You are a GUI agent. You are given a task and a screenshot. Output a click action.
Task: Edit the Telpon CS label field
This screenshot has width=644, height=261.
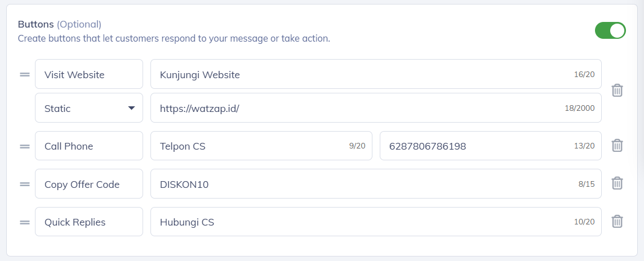248,146
